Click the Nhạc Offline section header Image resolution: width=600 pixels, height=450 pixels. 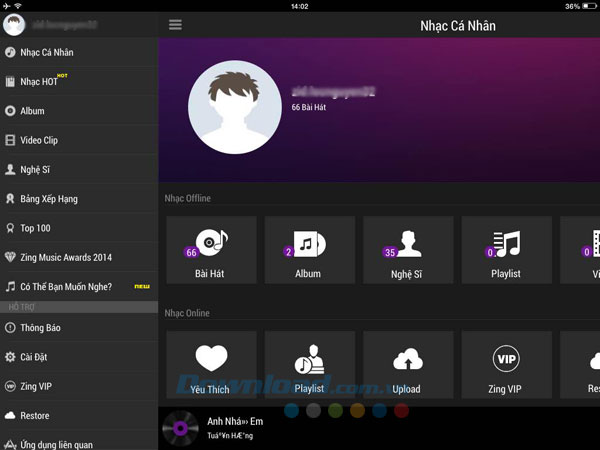click(188, 198)
